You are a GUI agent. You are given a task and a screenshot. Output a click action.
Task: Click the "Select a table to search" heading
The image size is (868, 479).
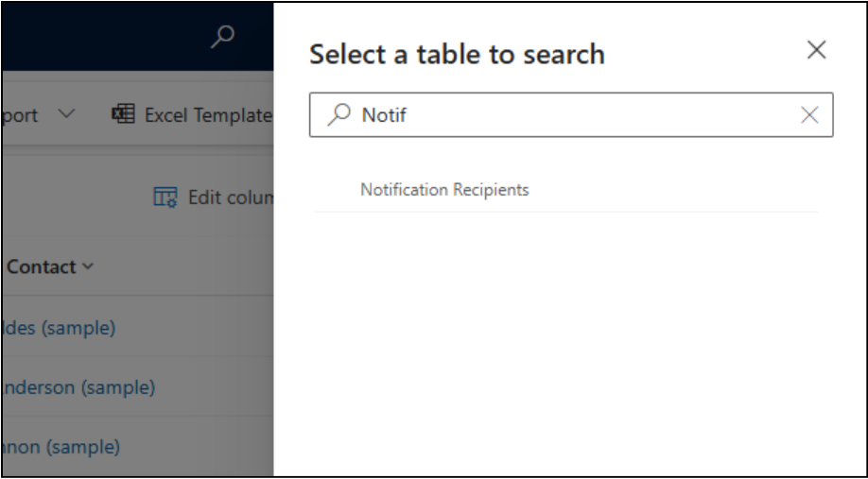pyautogui.click(x=457, y=54)
